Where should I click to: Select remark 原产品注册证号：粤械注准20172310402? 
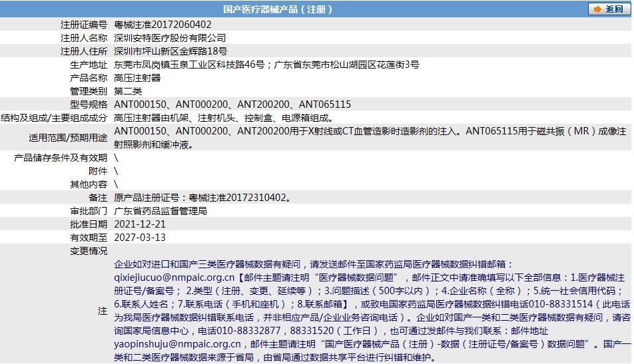(202, 198)
